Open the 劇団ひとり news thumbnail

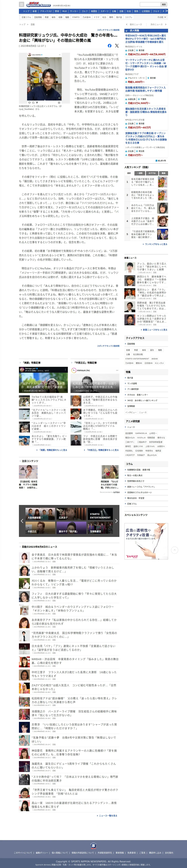point(130,280)
